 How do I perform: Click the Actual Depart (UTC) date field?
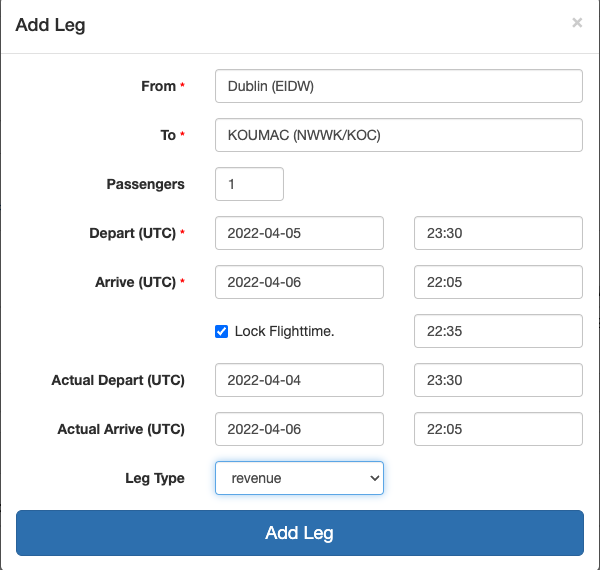(x=299, y=380)
